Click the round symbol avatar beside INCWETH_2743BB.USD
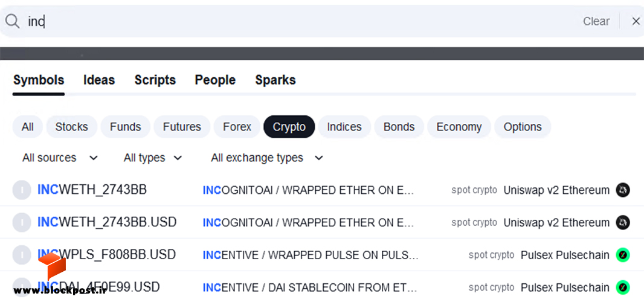Screen dimensions: 644x302 (x=22, y=222)
